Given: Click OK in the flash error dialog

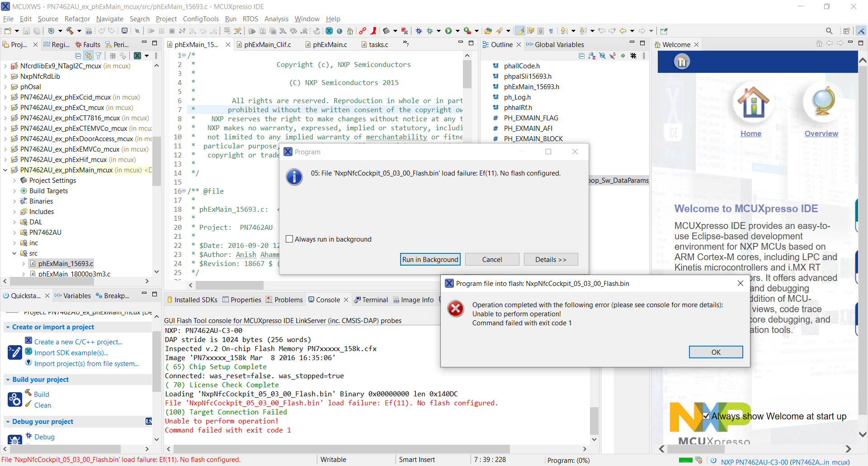Looking at the screenshot, I should point(716,352).
